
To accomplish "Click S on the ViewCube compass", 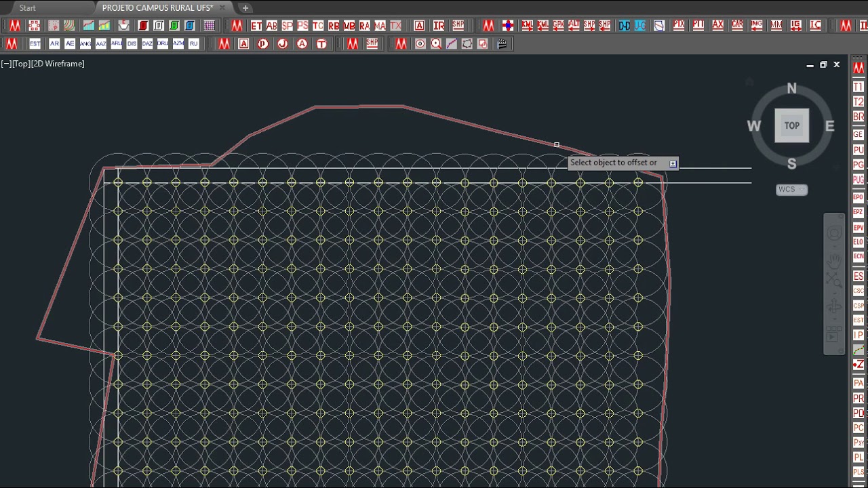I will pyautogui.click(x=791, y=163).
